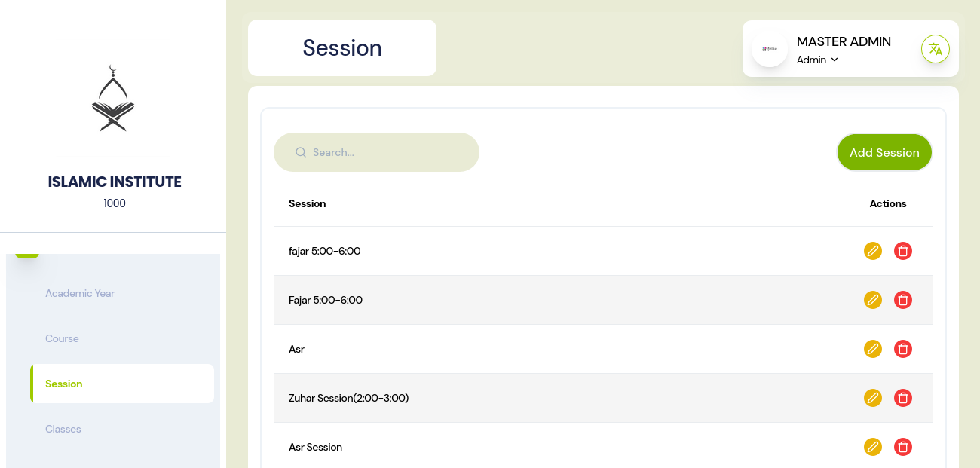Screen dimensions: 980x468
Task: Click the Islamic Institute logo
Action: (x=113, y=98)
